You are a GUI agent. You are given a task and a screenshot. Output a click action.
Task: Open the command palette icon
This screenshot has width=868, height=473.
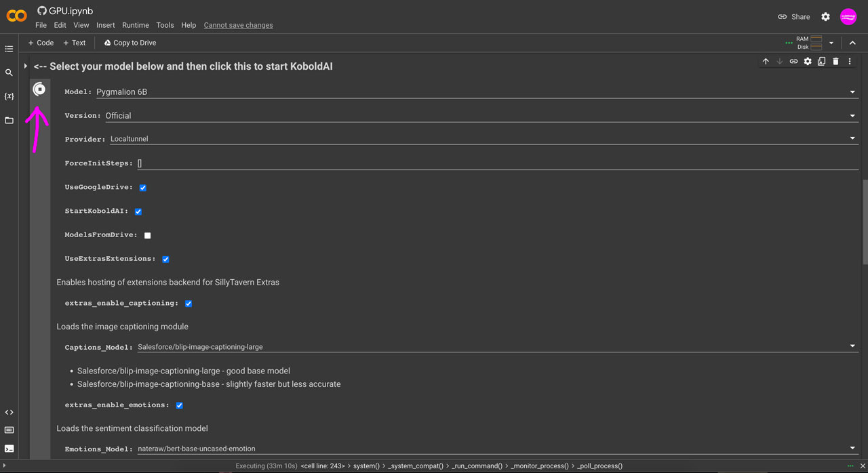click(x=9, y=430)
